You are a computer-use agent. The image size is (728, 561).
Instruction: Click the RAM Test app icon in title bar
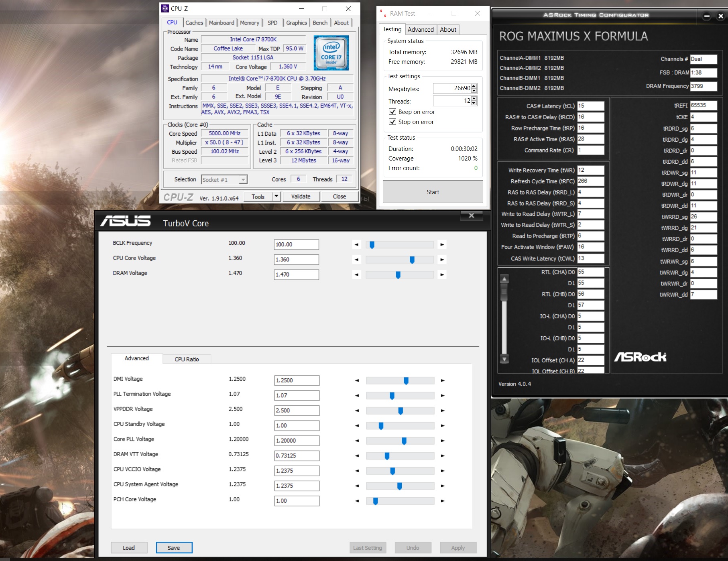pyautogui.click(x=383, y=13)
